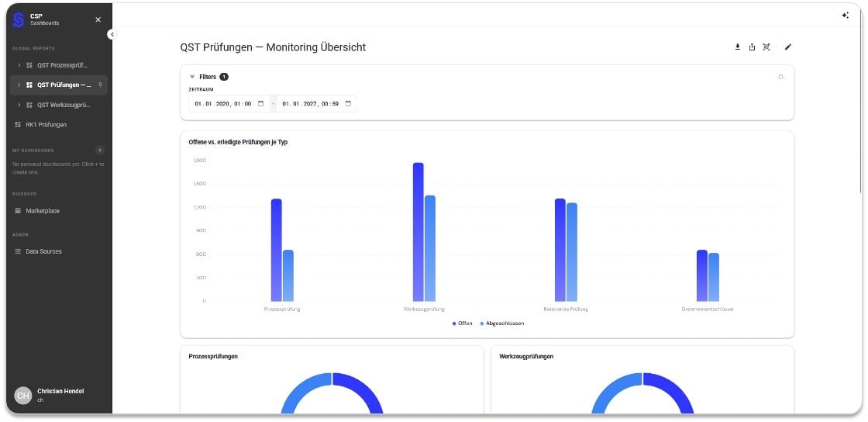
Task: Open Data Sources under Admin
Action: click(x=43, y=251)
